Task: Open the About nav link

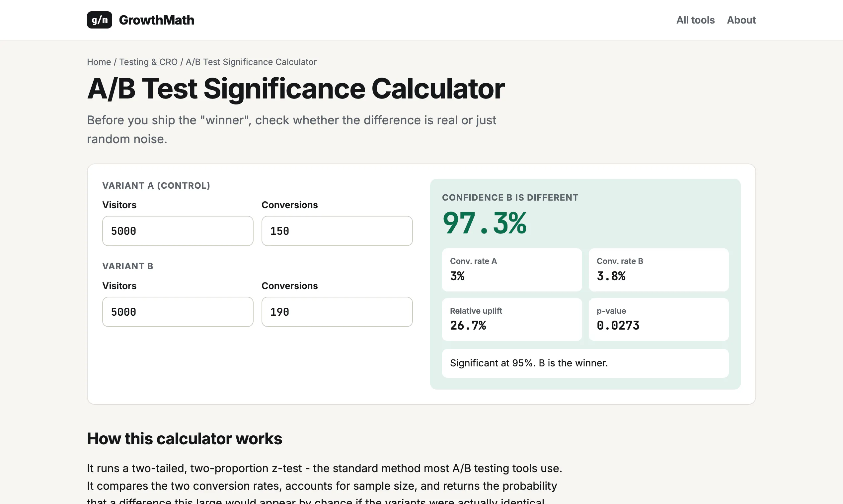Action: pyautogui.click(x=741, y=20)
